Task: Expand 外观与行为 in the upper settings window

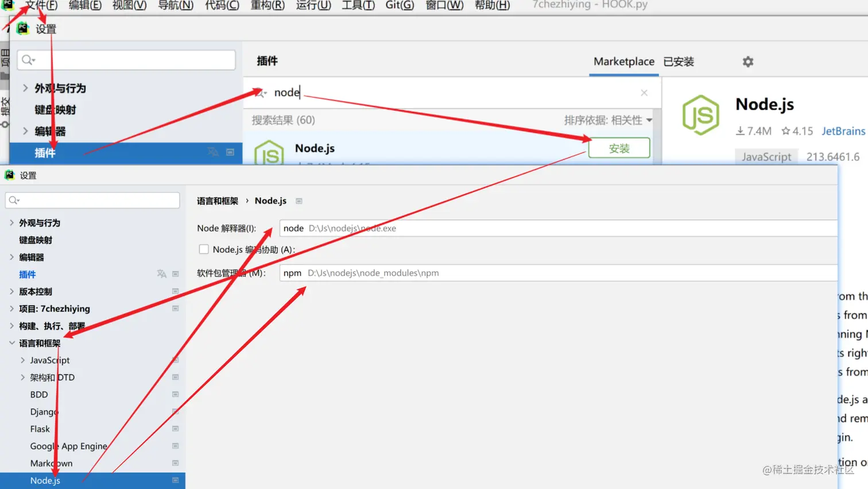Action: pyautogui.click(x=25, y=88)
